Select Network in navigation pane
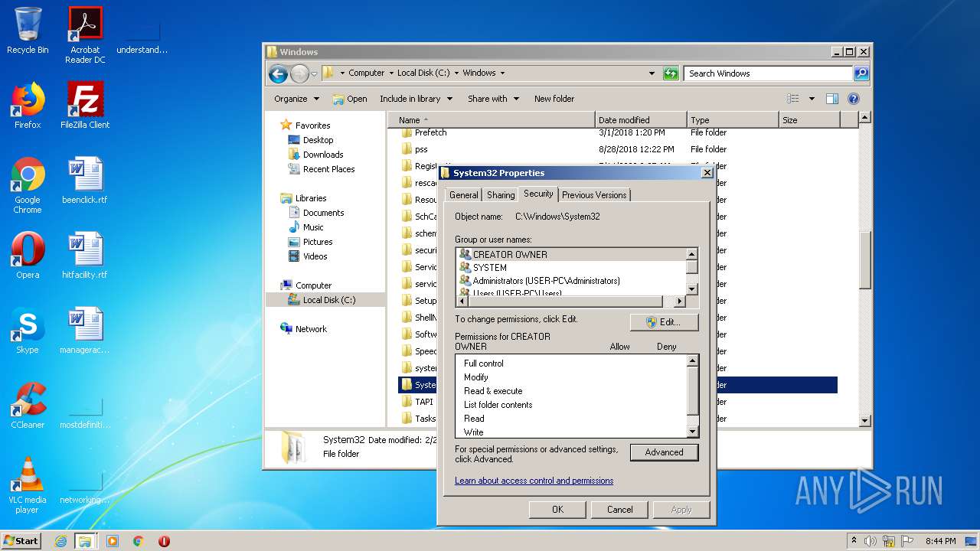This screenshot has width=980, height=551. [x=311, y=329]
